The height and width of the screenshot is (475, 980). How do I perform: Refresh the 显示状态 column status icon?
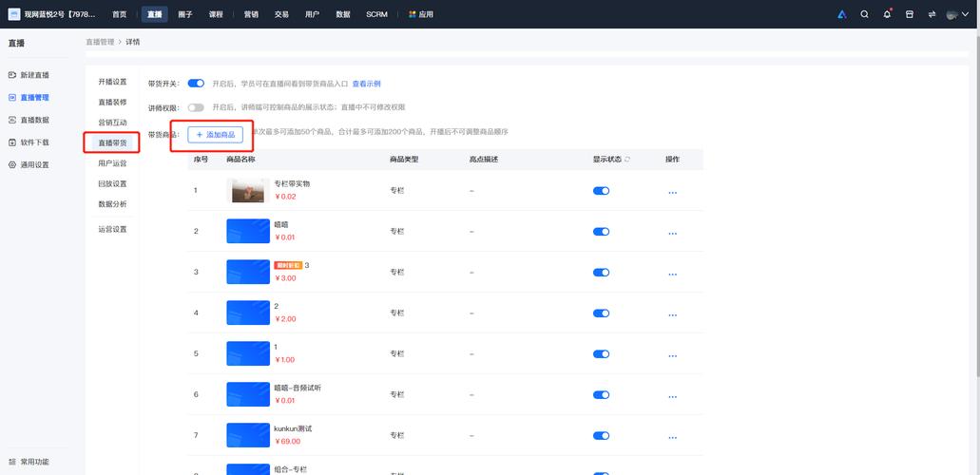(627, 160)
